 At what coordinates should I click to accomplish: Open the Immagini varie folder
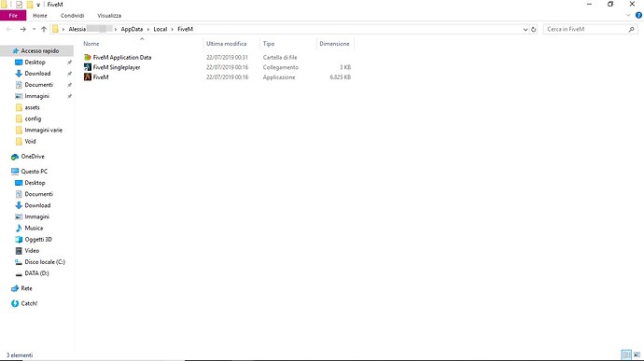click(44, 131)
